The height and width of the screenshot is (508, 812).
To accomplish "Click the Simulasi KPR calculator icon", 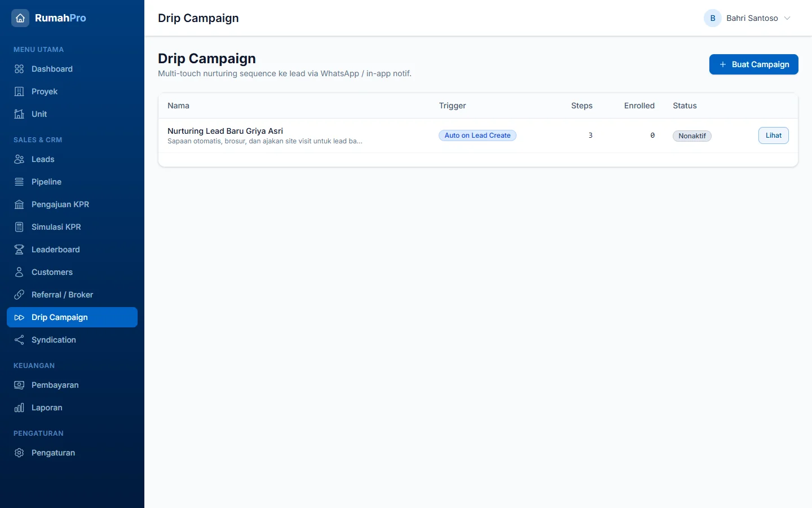I will pyautogui.click(x=19, y=227).
